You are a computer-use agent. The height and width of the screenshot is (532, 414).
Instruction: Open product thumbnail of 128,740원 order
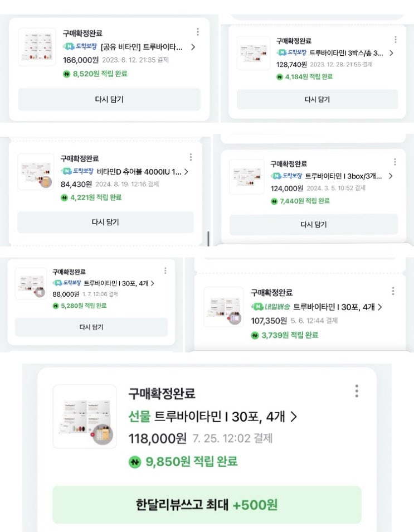coord(254,53)
